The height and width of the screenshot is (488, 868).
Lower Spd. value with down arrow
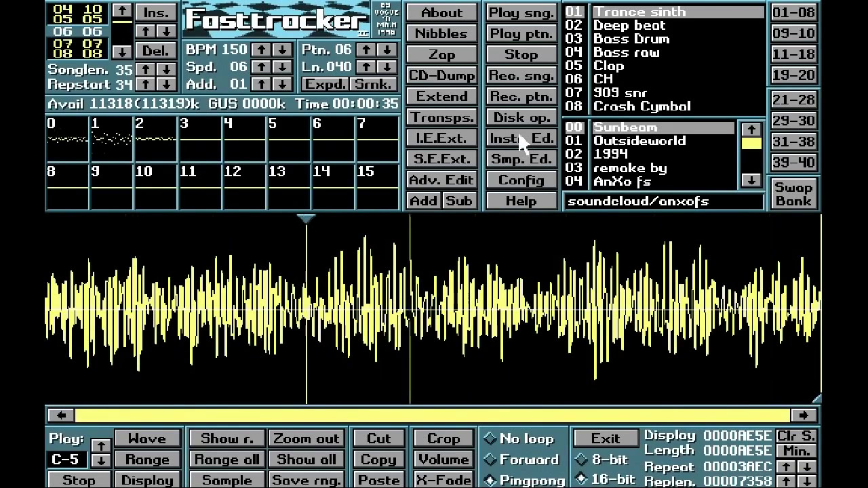(x=283, y=67)
